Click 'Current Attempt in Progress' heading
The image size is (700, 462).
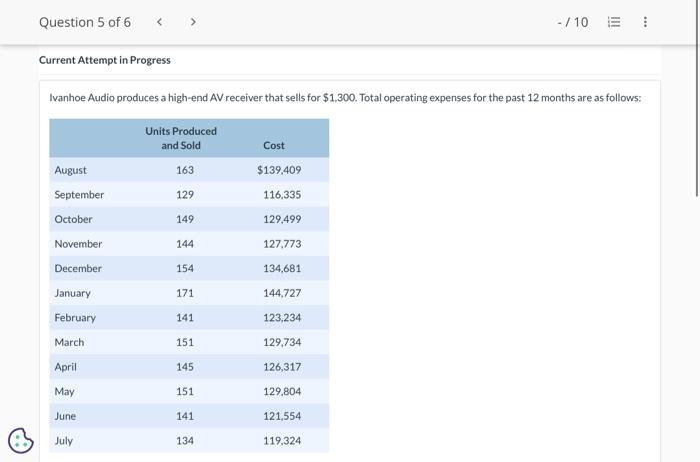[105, 60]
